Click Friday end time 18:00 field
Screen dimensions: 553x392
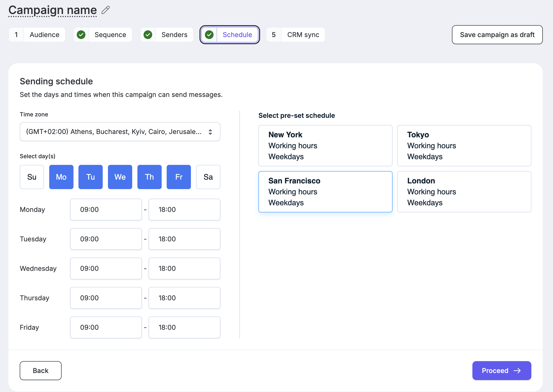point(184,327)
